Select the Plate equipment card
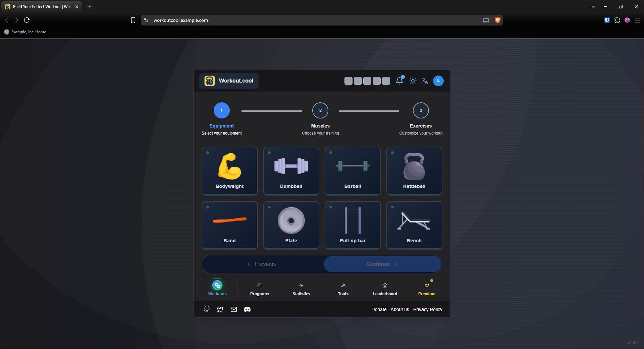Image resolution: width=644 pixels, height=349 pixels. (291, 225)
